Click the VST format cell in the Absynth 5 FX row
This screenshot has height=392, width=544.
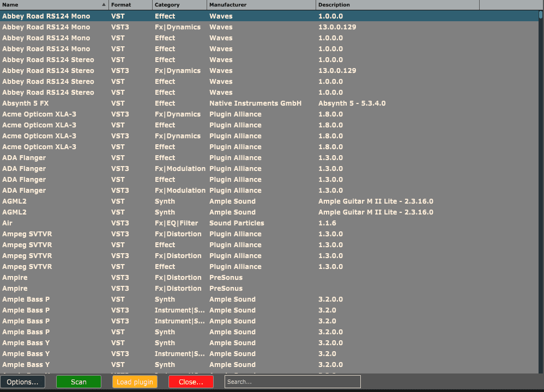point(118,103)
